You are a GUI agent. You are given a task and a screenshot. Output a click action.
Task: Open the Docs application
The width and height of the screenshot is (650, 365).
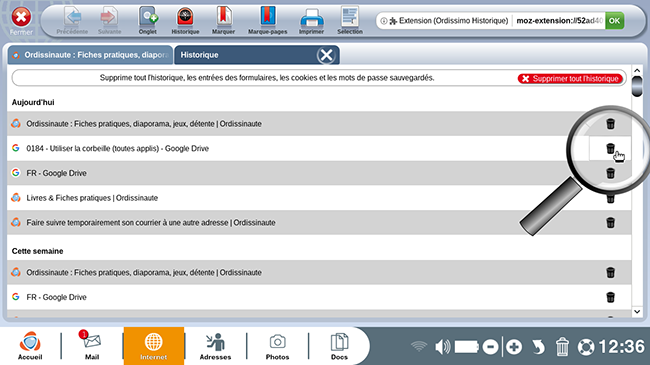tap(339, 346)
